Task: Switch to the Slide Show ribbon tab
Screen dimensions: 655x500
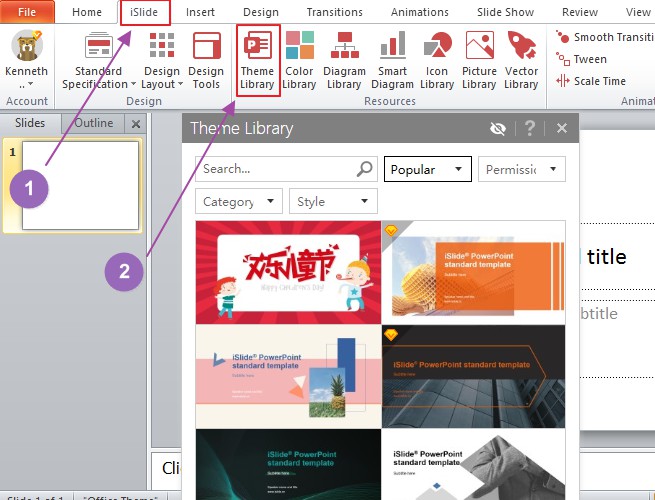Action: tap(505, 12)
